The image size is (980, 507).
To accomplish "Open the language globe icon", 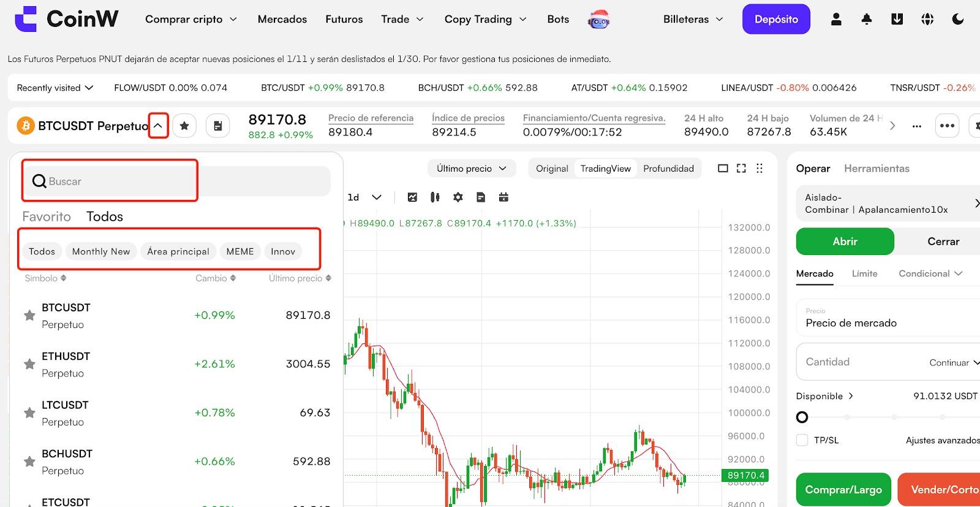I will click(927, 20).
